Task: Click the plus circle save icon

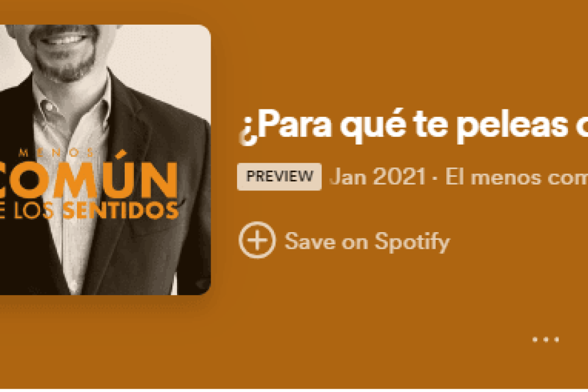Action: click(258, 240)
